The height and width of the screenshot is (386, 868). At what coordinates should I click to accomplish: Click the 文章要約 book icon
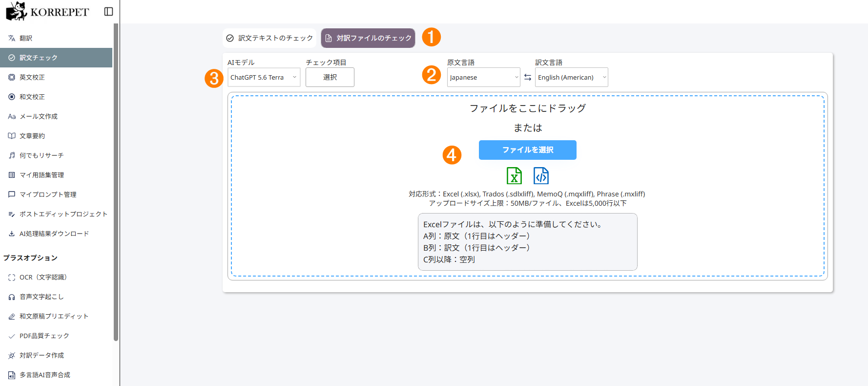(12, 136)
